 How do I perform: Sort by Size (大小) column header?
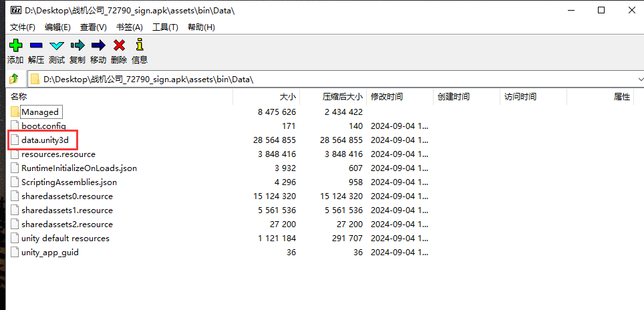click(x=266, y=97)
